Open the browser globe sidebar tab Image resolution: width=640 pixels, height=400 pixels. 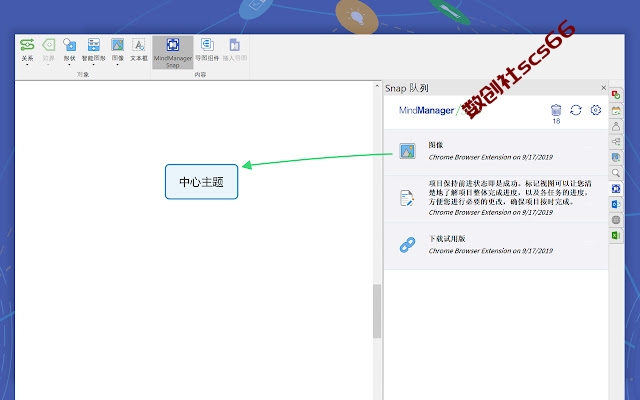click(616, 157)
